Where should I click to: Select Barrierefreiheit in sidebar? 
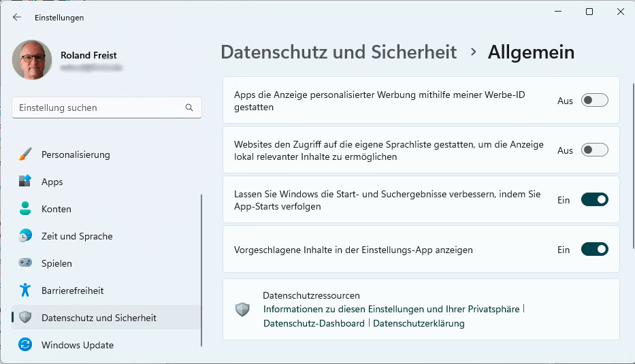point(106,290)
